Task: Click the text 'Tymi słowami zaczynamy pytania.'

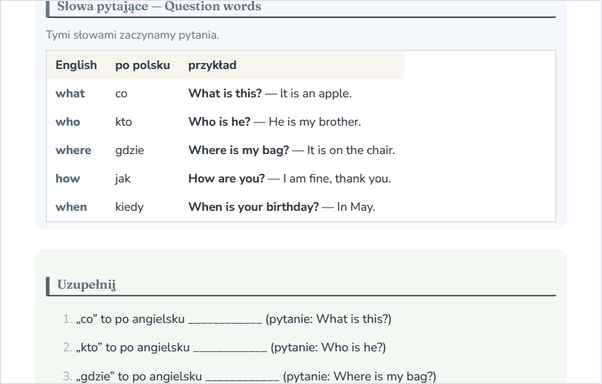Action: click(132, 35)
